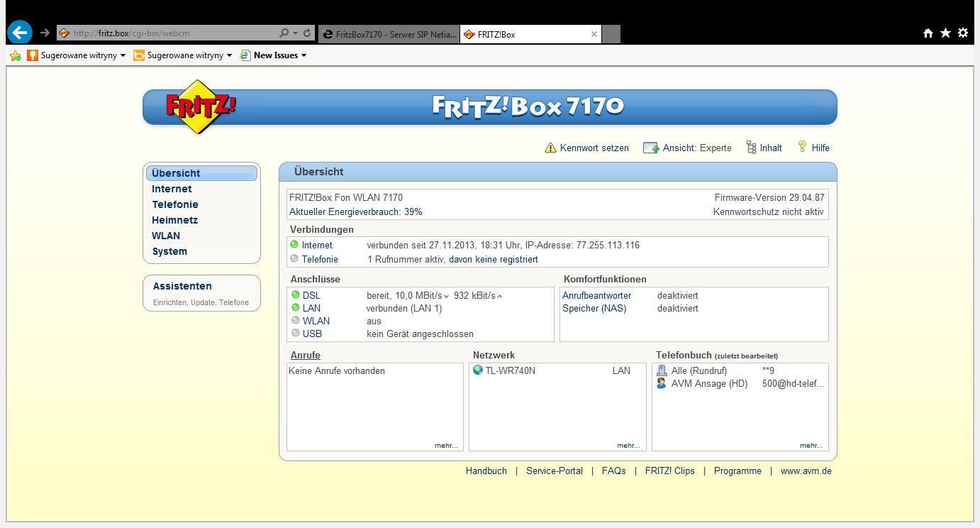This screenshot has width=980, height=528.
Task: Click the Alle (Rundruf) phonebook icon
Action: [x=662, y=370]
